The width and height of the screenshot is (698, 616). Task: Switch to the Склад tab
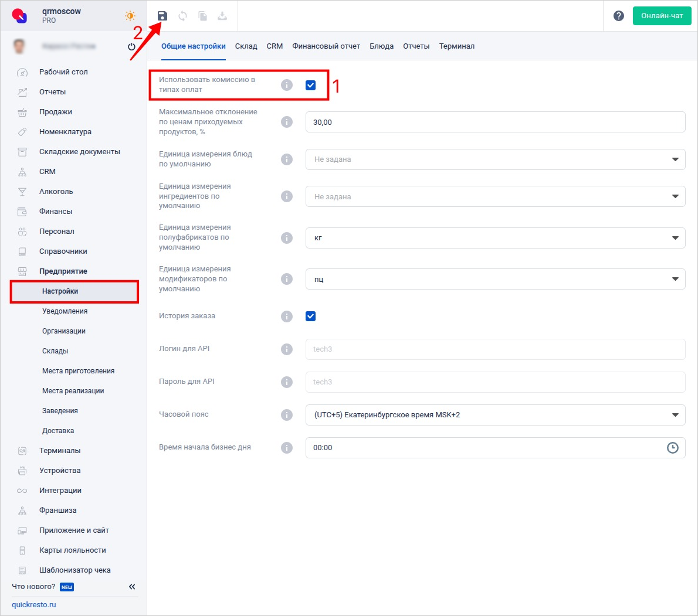[246, 46]
